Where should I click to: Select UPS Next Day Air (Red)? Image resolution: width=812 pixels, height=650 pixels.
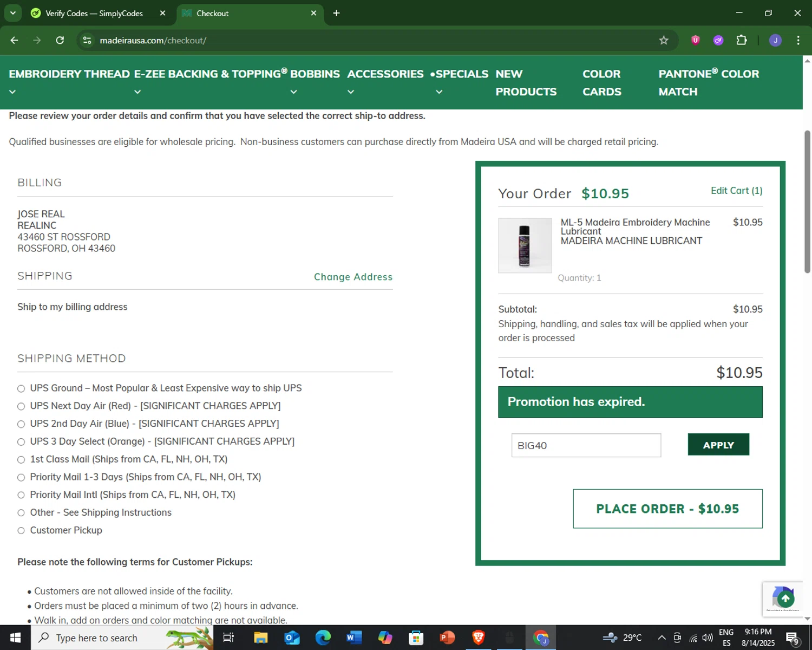point(21,406)
